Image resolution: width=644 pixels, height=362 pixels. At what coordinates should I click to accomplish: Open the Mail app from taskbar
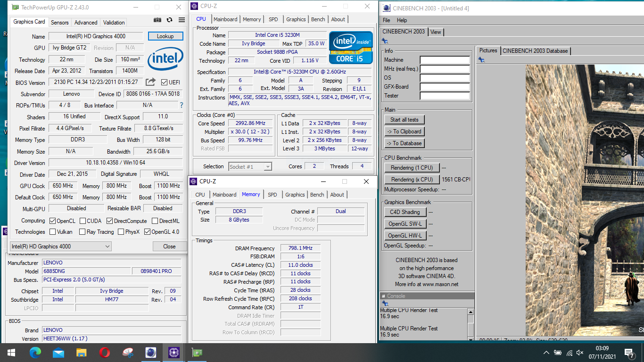click(58, 352)
